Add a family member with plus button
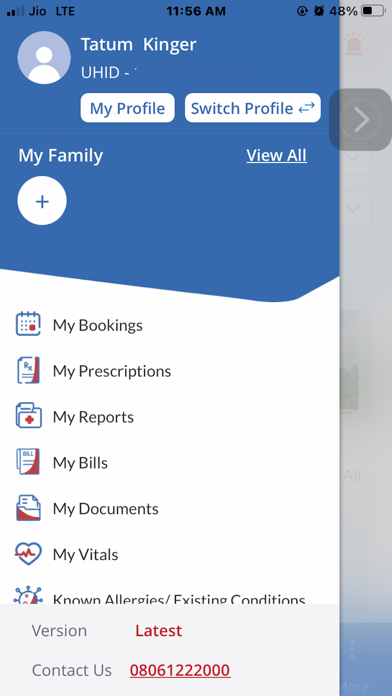 42,201
